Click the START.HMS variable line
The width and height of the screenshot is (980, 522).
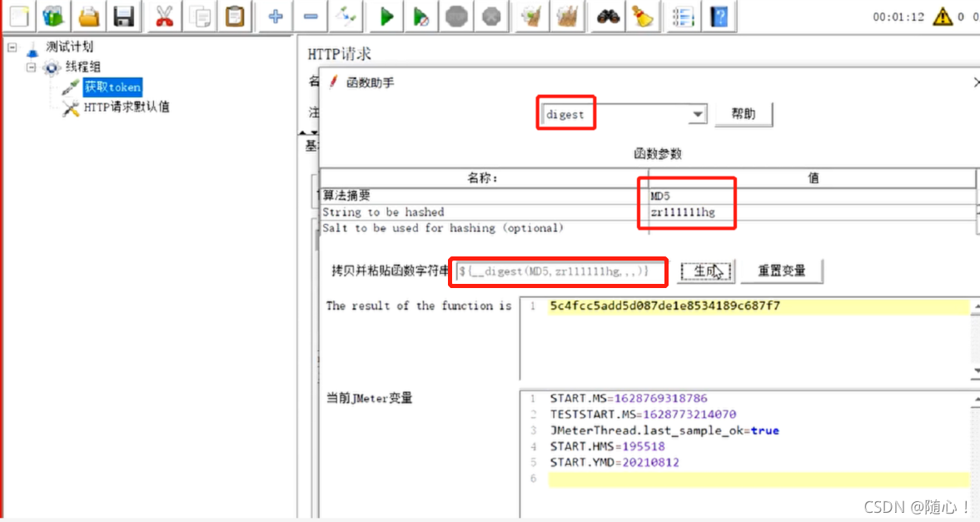(607, 446)
